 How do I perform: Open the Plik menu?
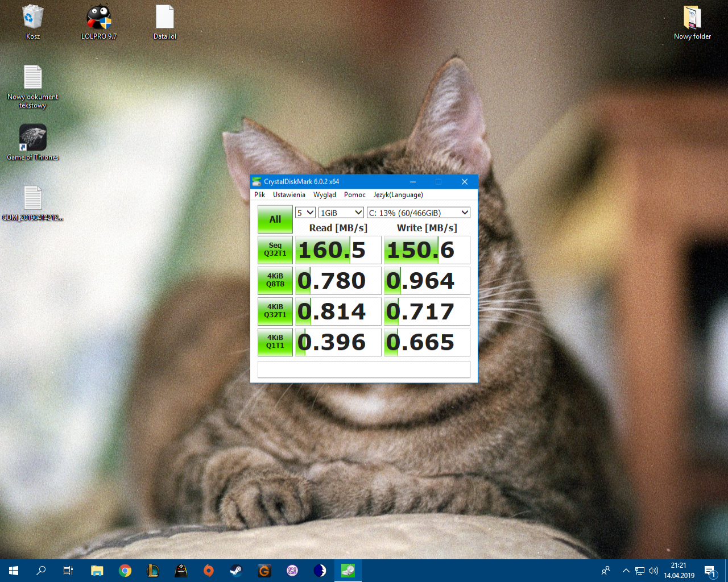[260, 195]
